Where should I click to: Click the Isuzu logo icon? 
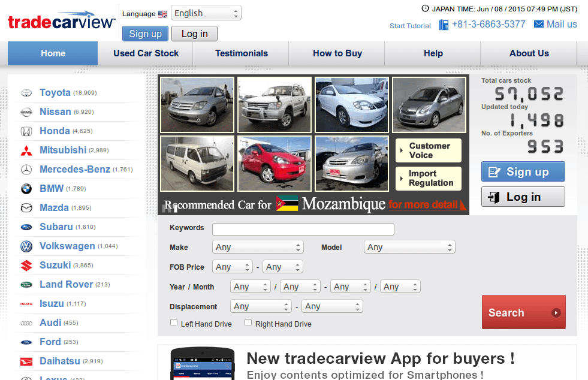26,304
